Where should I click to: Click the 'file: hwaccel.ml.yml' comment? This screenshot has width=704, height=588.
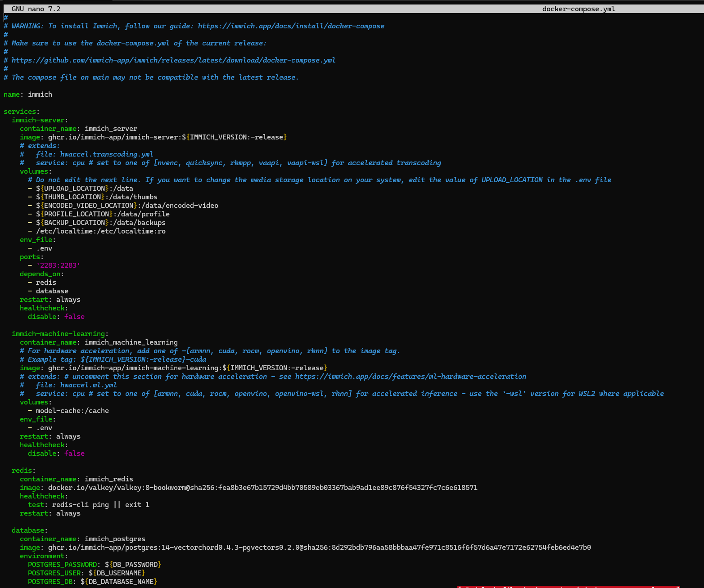click(68, 385)
